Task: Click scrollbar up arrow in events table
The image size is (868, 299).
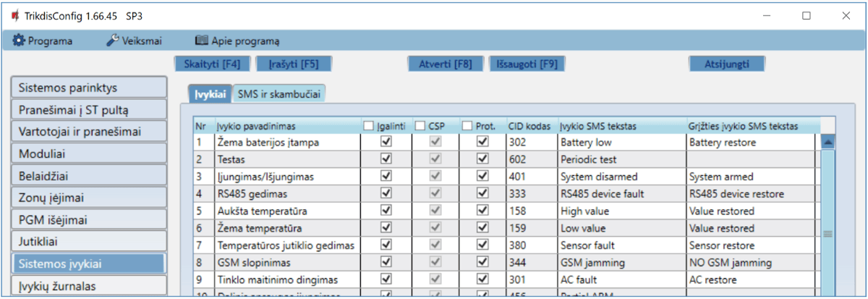Action: (x=828, y=142)
